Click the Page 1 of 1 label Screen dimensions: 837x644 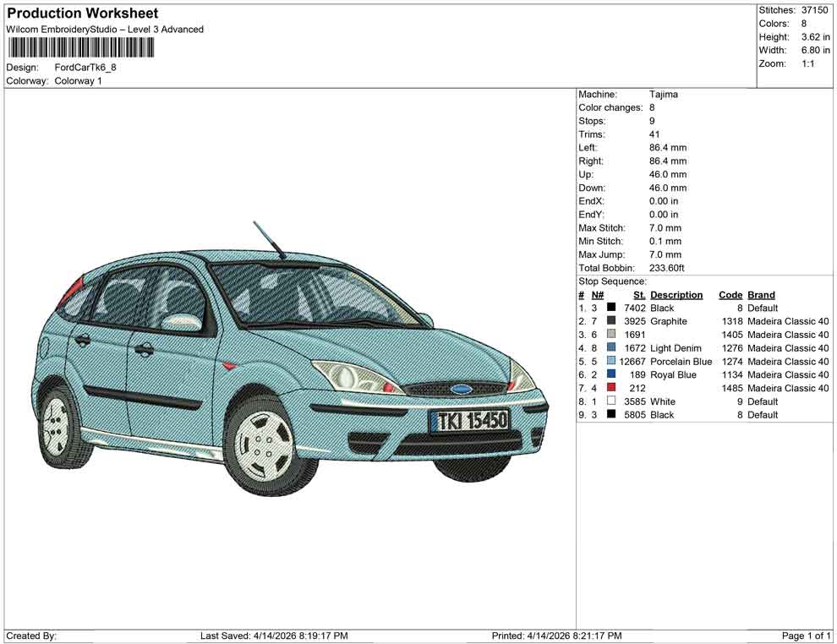click(805, 636)
